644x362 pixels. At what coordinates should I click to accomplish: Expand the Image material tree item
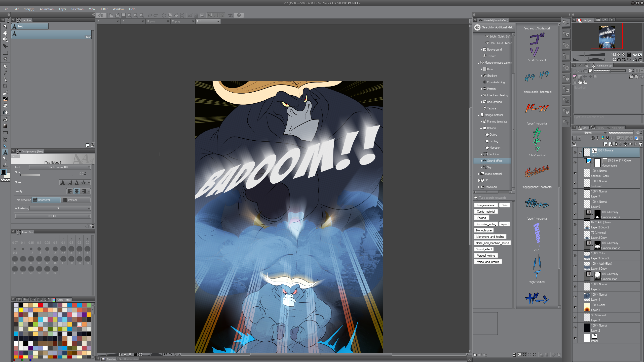tap(479, 174)
